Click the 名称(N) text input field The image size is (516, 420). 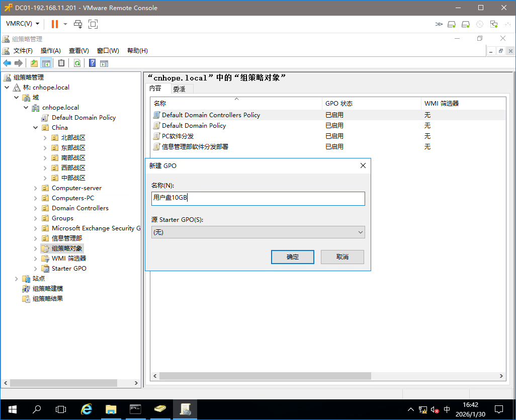[258, 199]
